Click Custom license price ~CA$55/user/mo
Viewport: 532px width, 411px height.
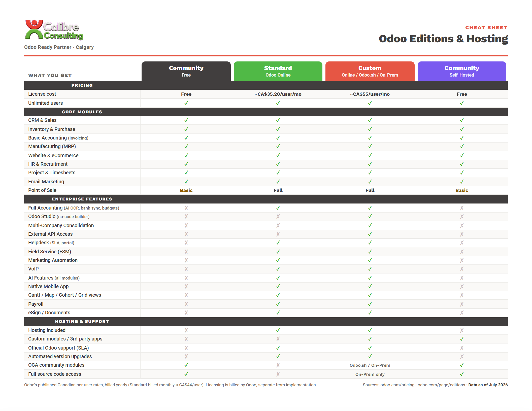tap(370, 94)
